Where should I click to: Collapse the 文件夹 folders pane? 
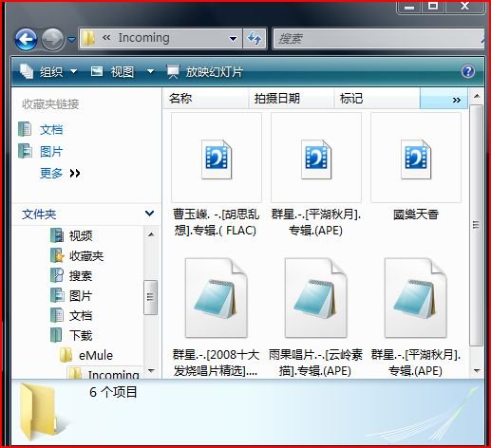click(149, 214)
